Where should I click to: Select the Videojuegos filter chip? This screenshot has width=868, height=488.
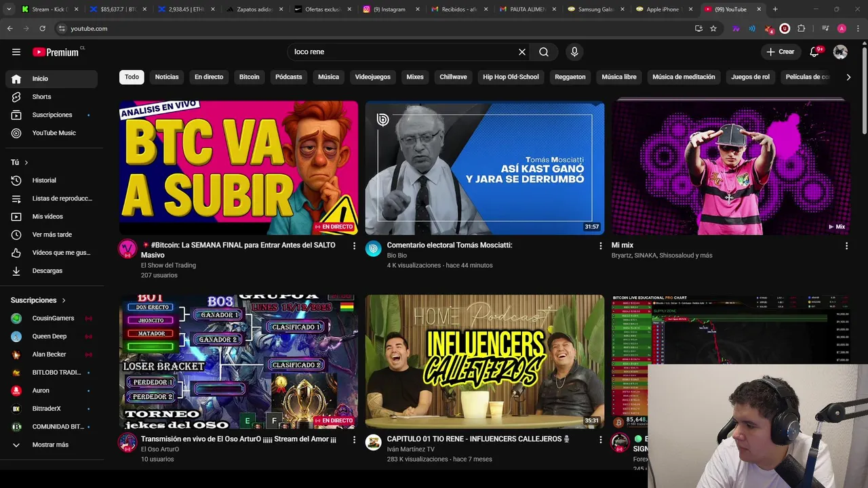coord(373,77)
